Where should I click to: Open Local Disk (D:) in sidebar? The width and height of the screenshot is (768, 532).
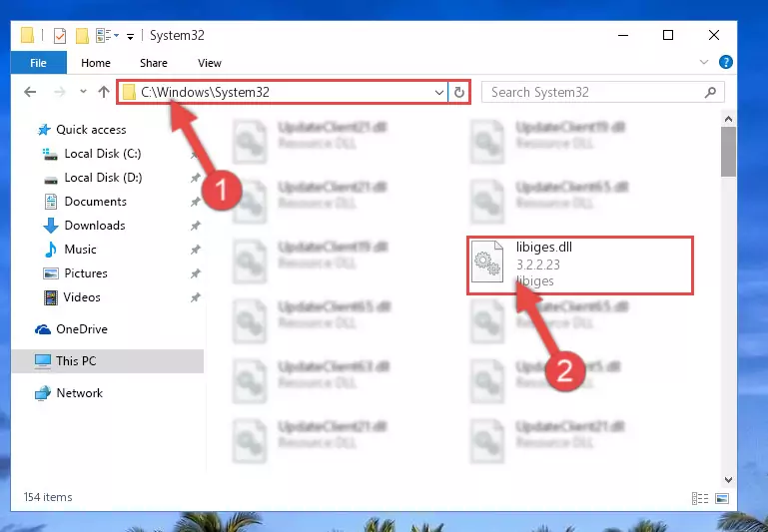pyautogui.click(x=103, y=178)
